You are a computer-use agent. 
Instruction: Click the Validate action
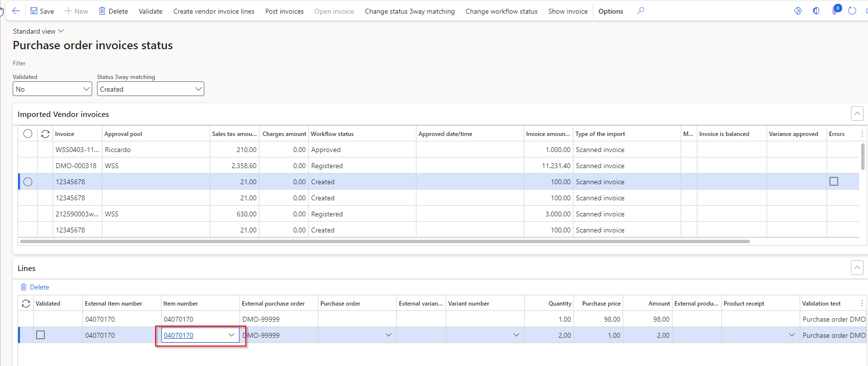tap(151, 11)
